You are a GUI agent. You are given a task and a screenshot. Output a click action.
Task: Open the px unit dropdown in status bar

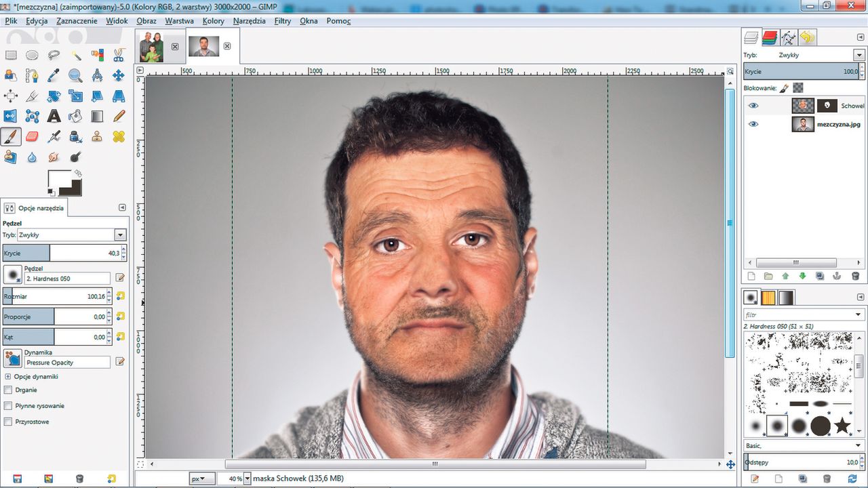(x=202, y=479)
